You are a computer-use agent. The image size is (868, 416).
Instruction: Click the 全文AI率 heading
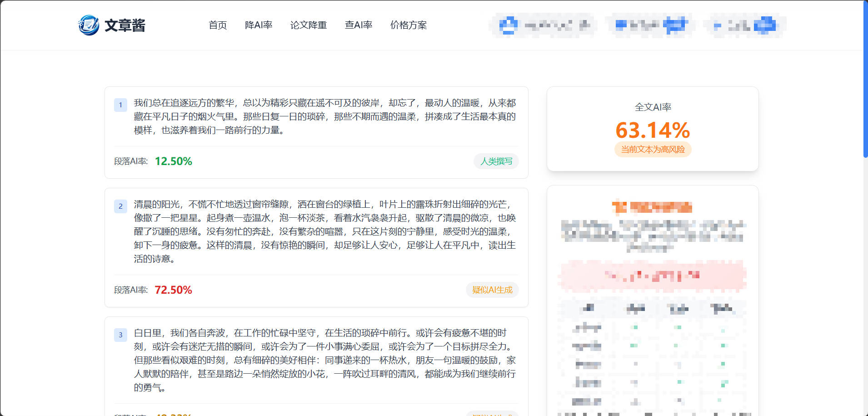[653, 107]
